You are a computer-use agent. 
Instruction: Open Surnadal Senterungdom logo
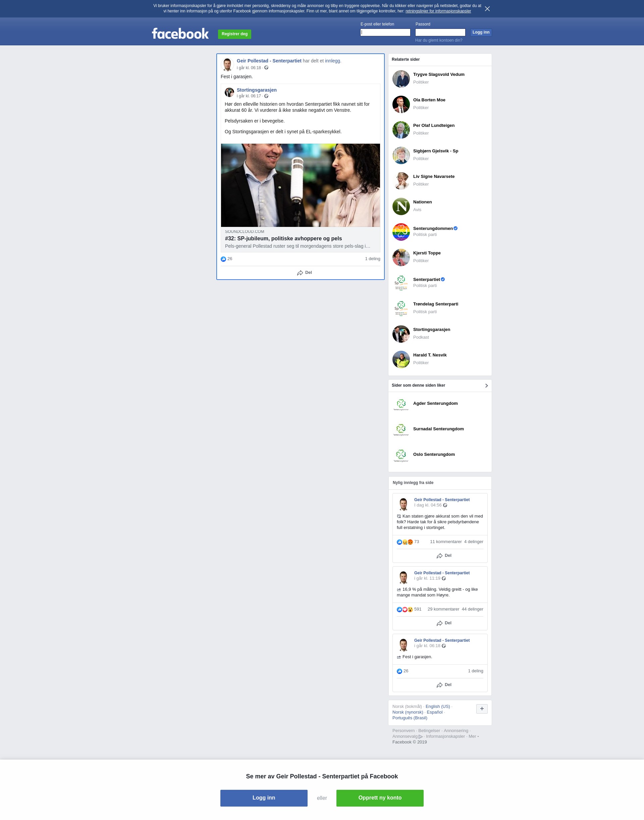(401, 430)
